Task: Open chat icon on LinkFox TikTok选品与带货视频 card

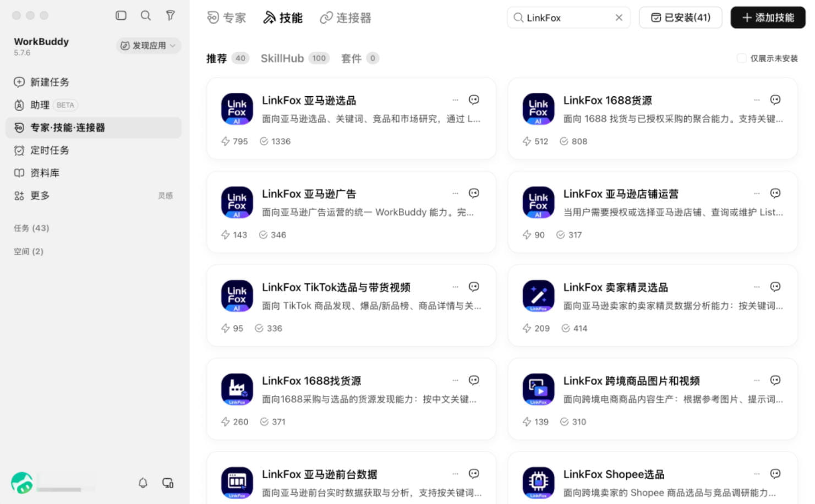Action: [474, 287]
